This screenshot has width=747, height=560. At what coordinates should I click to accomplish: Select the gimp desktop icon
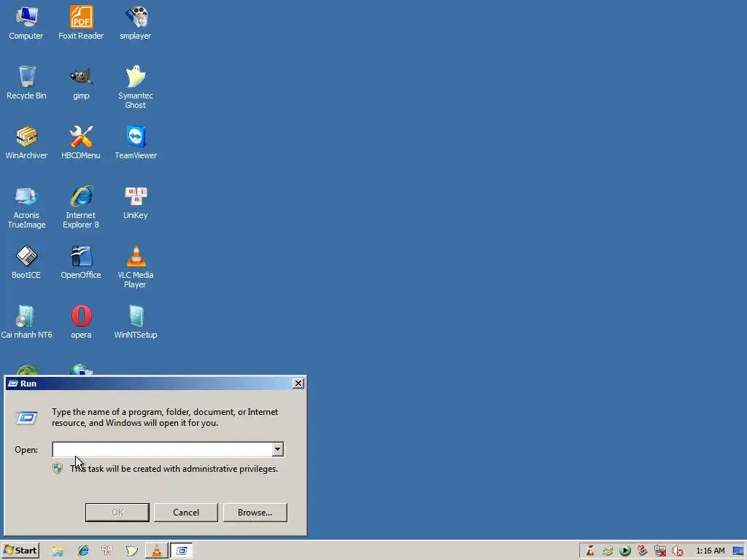coord(81,82)
